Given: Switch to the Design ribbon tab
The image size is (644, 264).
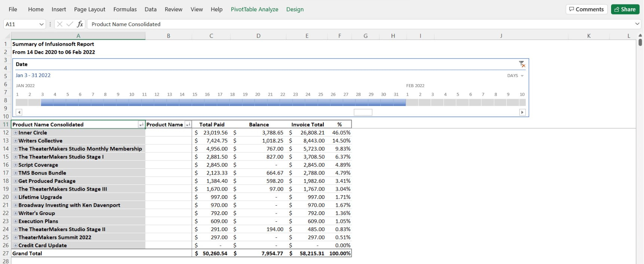Looking at the screenshot, I should pos(295,9).
